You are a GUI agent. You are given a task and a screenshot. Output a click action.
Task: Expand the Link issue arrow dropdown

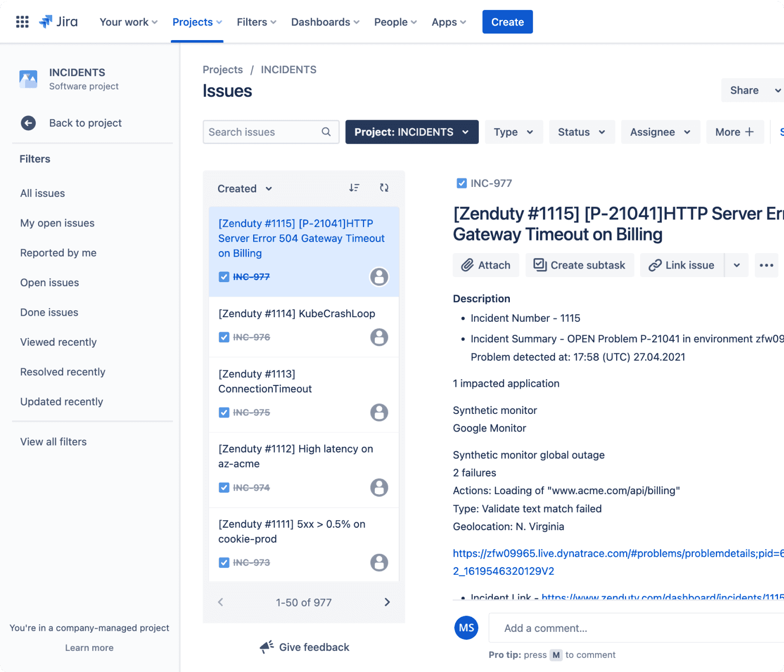tap(737, 265)
